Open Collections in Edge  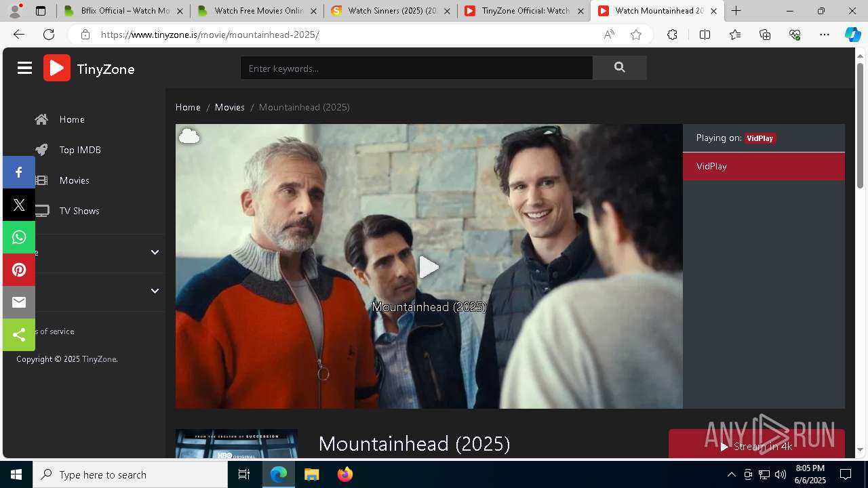coord(765,35)
